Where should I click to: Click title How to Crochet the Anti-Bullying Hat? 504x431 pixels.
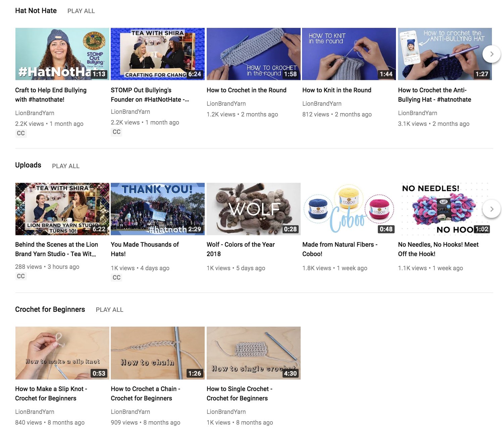click(x=435, y=95)
